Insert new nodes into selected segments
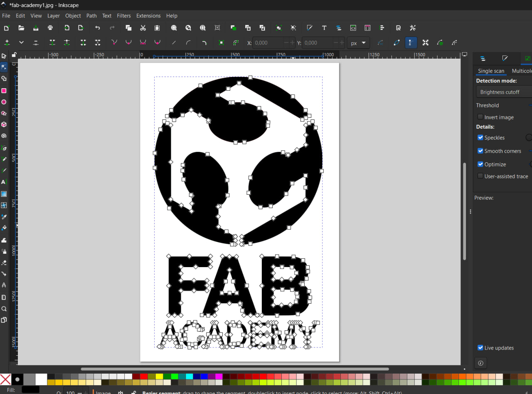This screenshot has width=532, height=394. pyautogui.click(x=7, y=42)
